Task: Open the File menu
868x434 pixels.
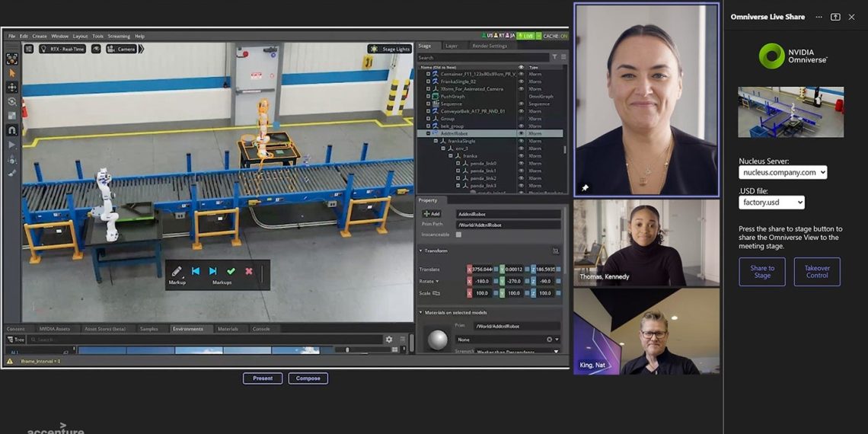Action: click(11, 36)
